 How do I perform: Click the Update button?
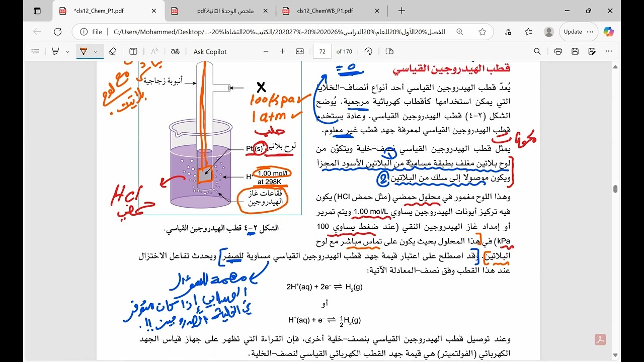click(x=573, y=32)
